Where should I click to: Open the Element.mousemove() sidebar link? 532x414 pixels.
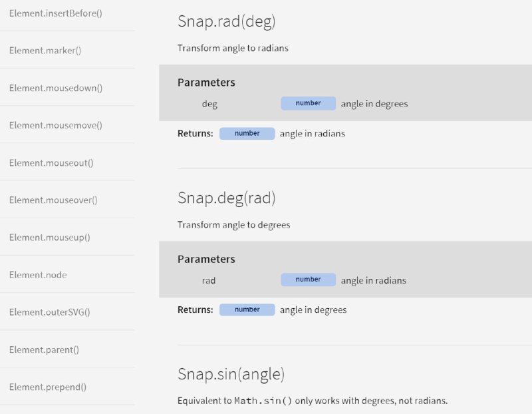[56, 125]
